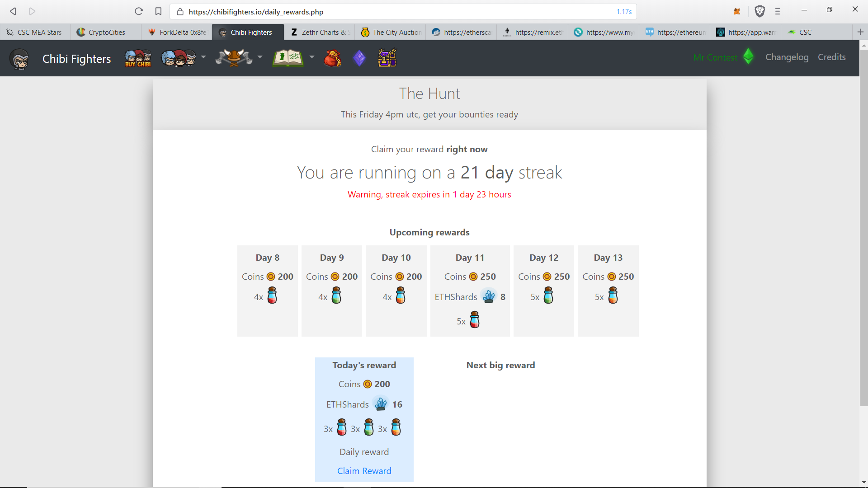The image size is (868, 488).
Task: Click the page vertical scrollbar thumb
Action: point(864,228)
